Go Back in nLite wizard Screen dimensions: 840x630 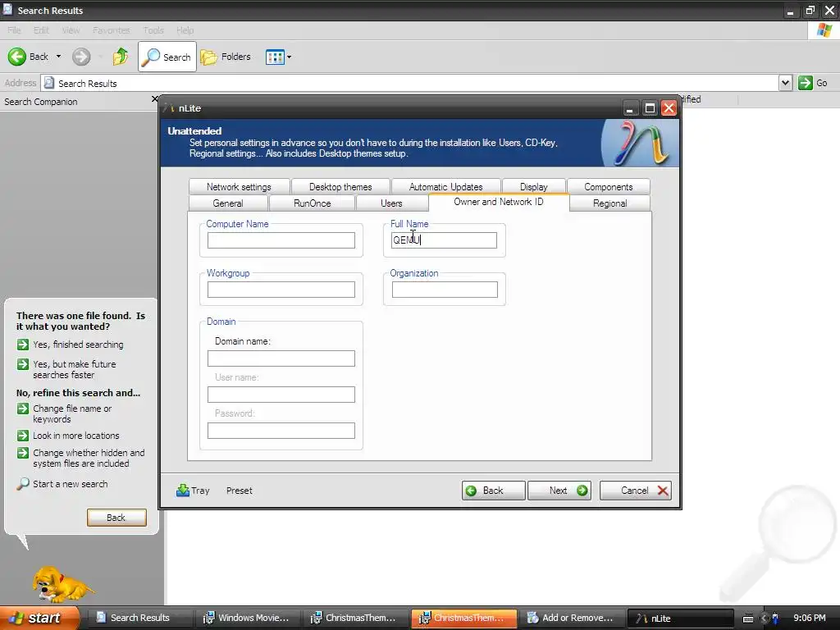pos(493,491)
